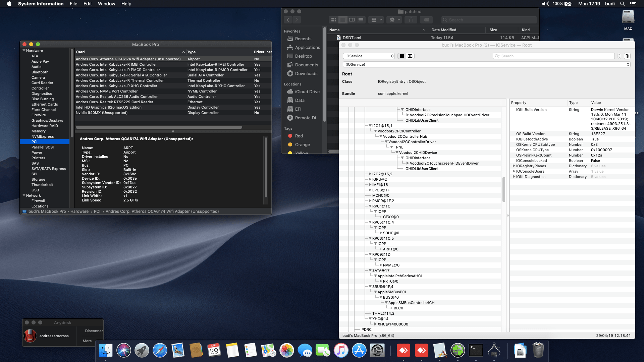
Task: Open App Store in the Dock
Action: click(x=359, y=351)
